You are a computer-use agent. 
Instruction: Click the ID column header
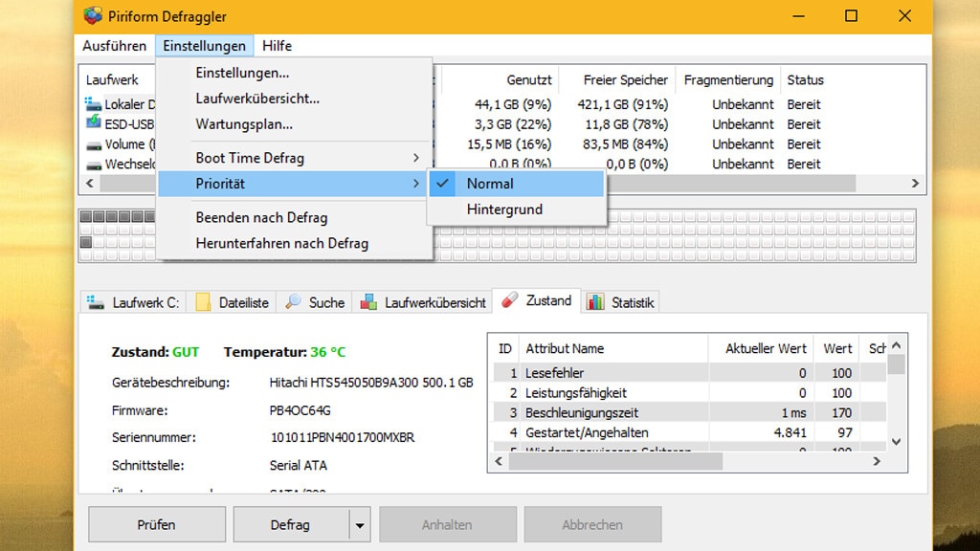[505, 348]
